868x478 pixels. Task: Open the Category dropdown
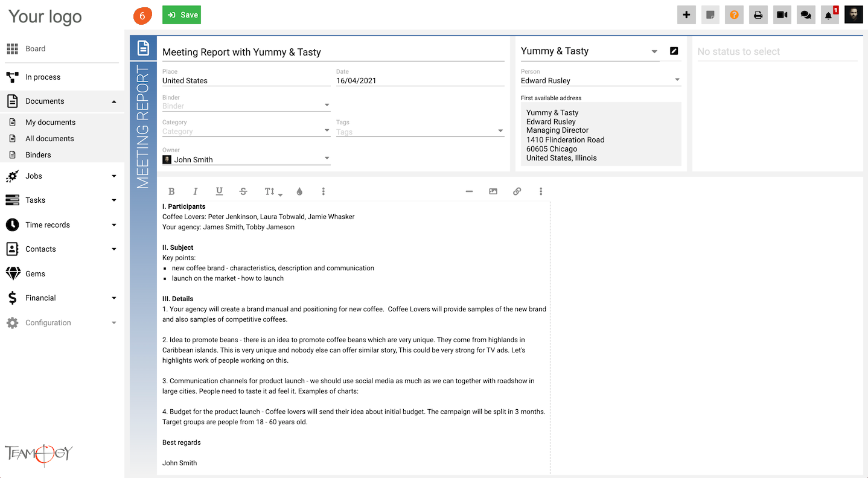(246, 131)
